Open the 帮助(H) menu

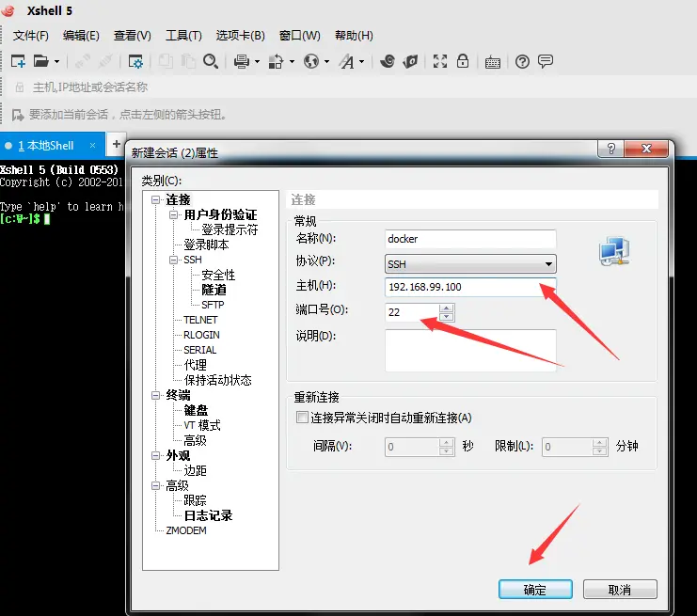click(x=354, y=36)
